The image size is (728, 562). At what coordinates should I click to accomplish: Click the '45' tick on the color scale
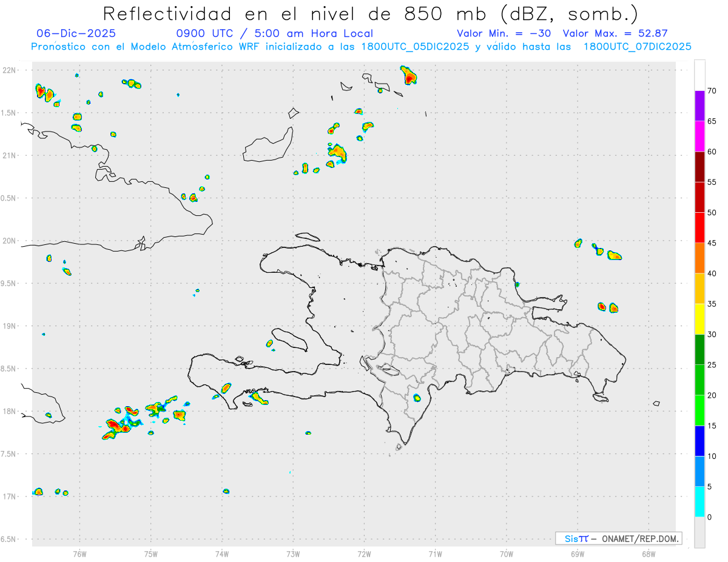coord(712,243)
